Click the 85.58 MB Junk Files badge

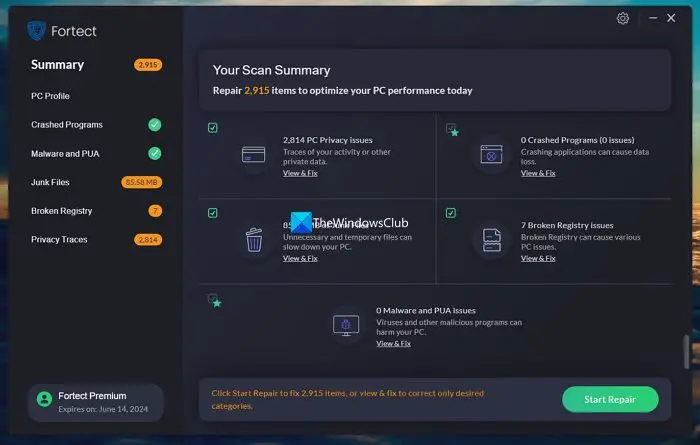142,182
